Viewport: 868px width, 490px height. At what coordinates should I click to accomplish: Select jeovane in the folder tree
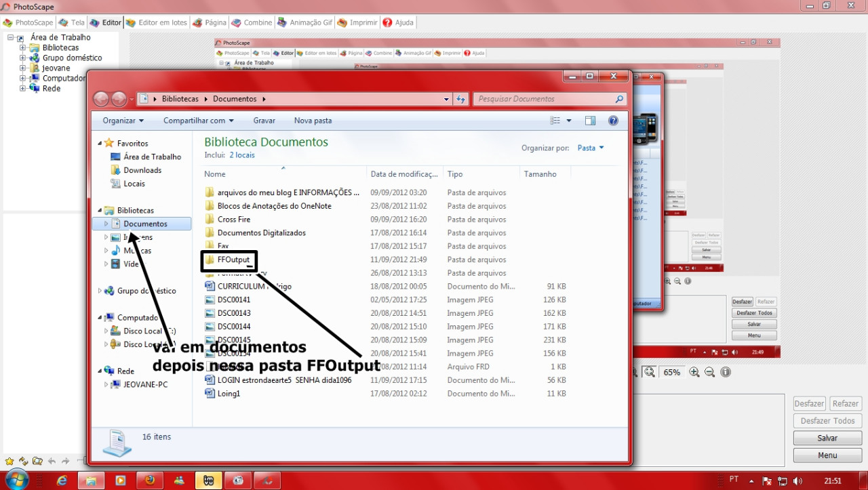(56, 68)
